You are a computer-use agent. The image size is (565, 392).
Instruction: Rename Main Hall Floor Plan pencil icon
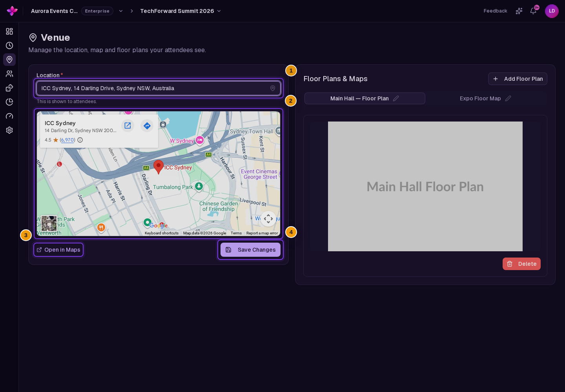click(x=396, y=98)
